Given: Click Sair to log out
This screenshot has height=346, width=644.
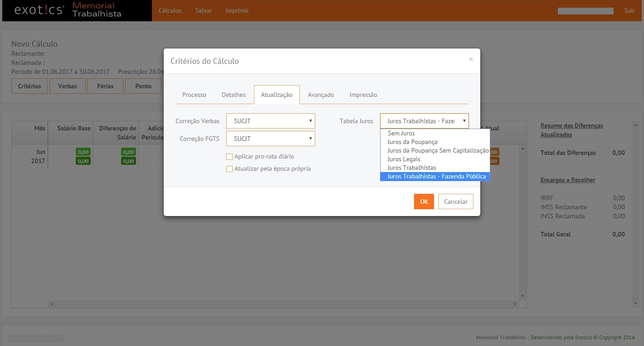Looking at the screenshot, I should point(629,10).
